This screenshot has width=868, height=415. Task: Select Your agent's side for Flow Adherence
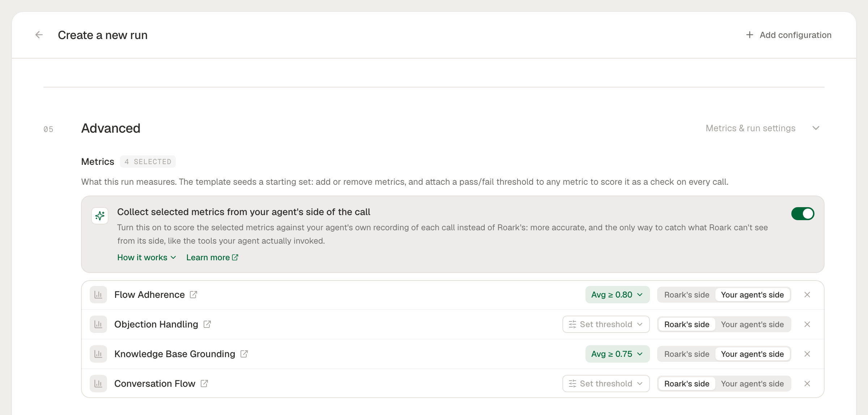coord(752,295)
